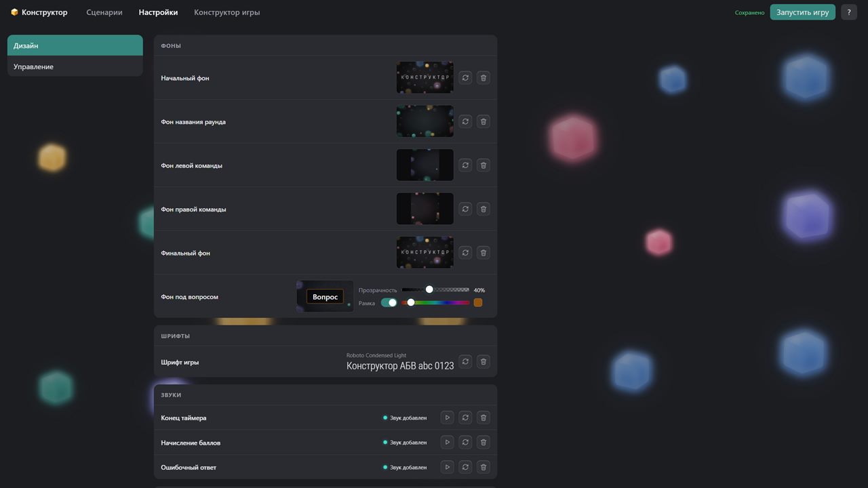Click the frame color hue slider
This screenshot has width=868, height=488.
(435, 303)
